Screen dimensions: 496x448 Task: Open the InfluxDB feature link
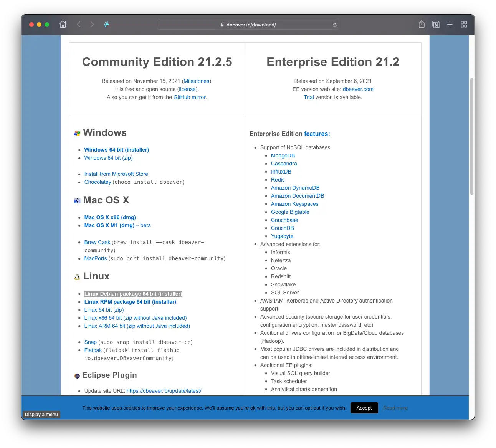[x=281, y=172]
